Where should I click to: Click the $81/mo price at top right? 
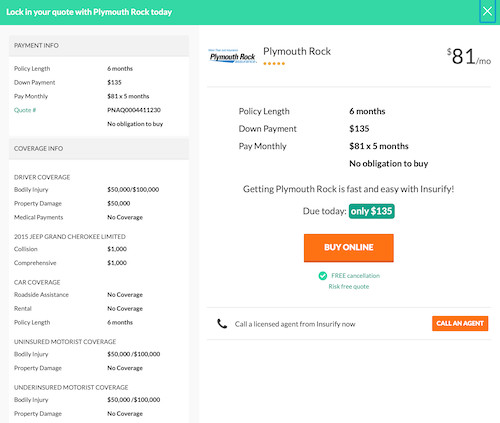(x=469, y=56)
